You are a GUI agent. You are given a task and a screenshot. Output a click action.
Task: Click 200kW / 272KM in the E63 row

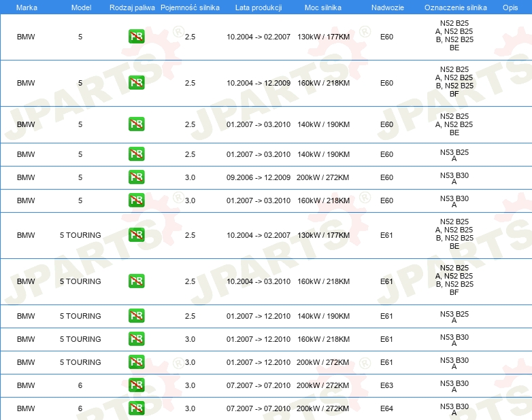pyautogui.click(x=322, y=385)
